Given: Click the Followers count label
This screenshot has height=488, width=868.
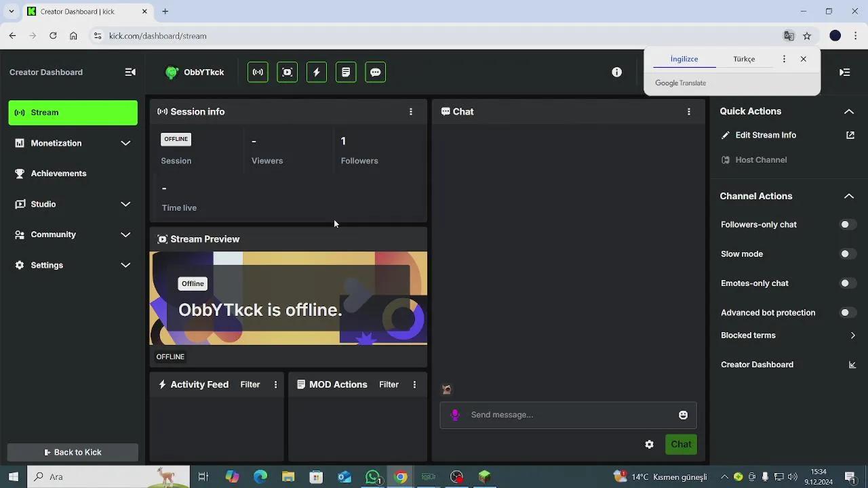Looking at the screenshot, I should 359,161.
